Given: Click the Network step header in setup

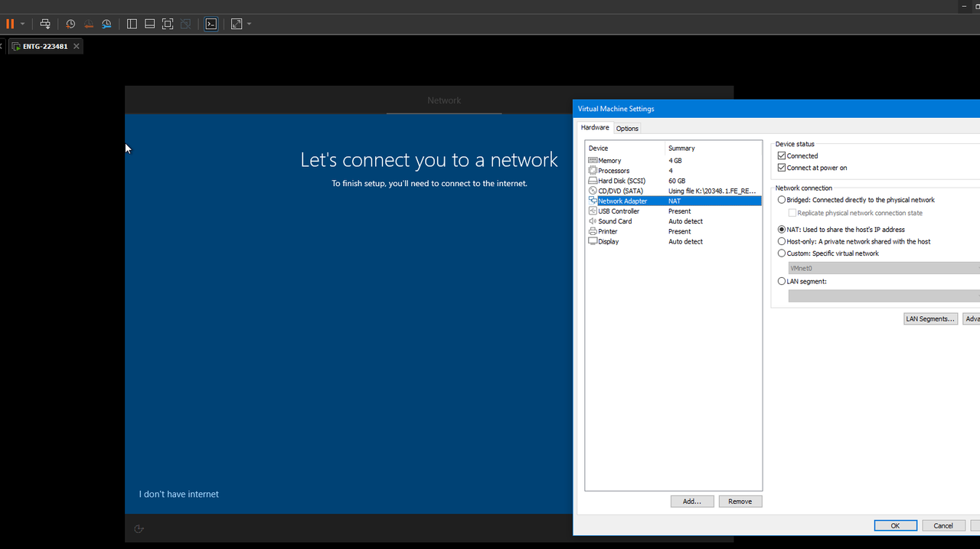Looking at the screenshot, I should [x=444, y=100].
